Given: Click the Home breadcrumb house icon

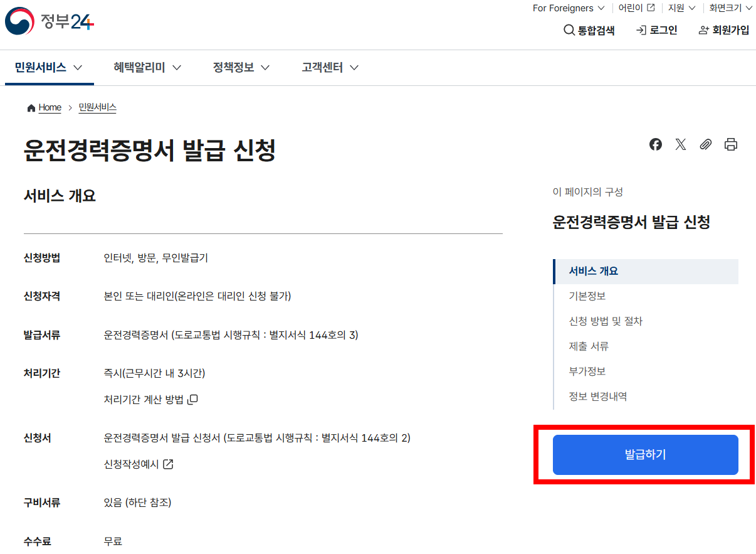Looking at the screenshot, I should pyautogui.click(x=30, y=107).
